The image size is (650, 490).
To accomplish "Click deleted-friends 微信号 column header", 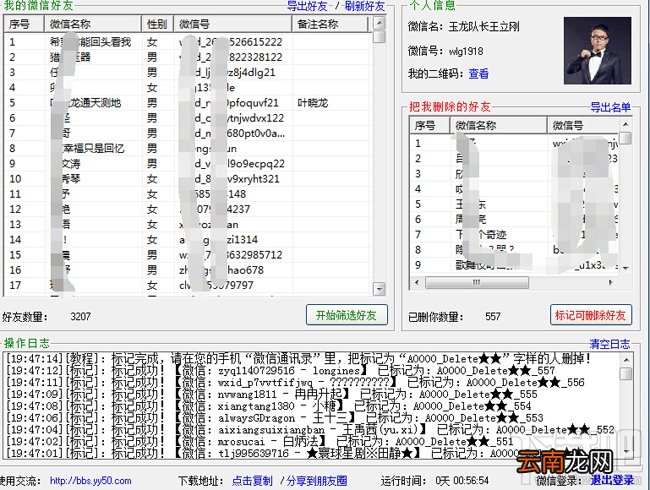I will pyautogui.click(x=583, y=125).
